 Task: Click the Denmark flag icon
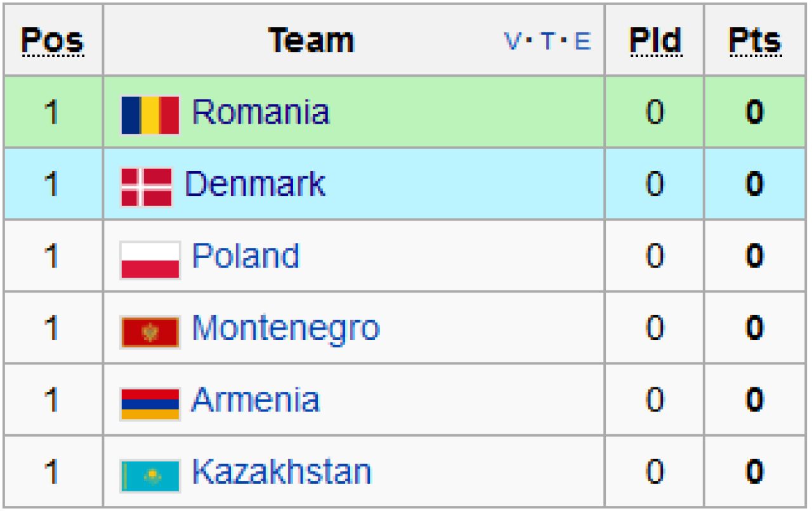[x=147, y=187]
